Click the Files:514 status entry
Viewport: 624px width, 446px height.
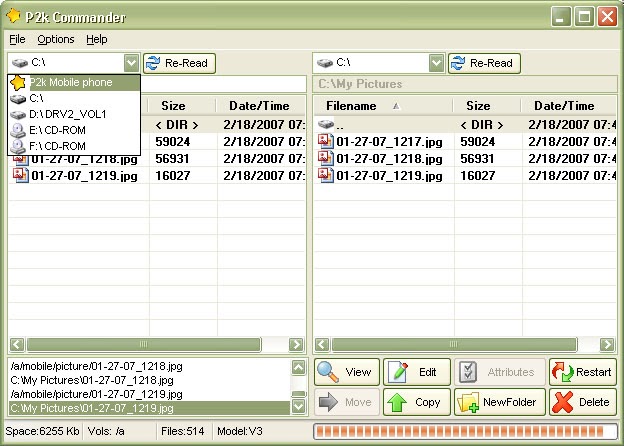click(x=183, y=431)
